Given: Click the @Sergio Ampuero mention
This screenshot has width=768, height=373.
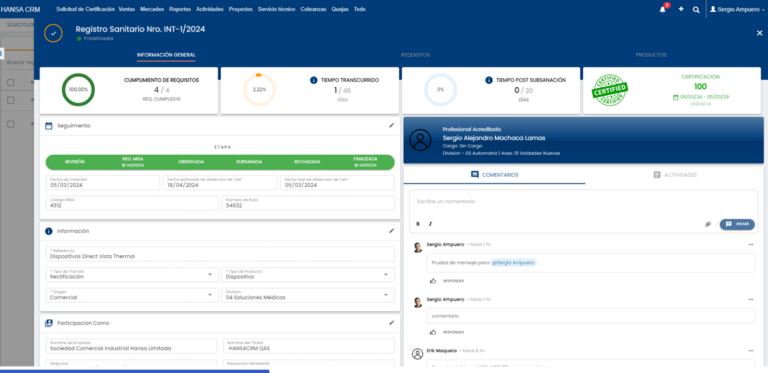Looking at the screenshot, I should [x=513, y=262].
